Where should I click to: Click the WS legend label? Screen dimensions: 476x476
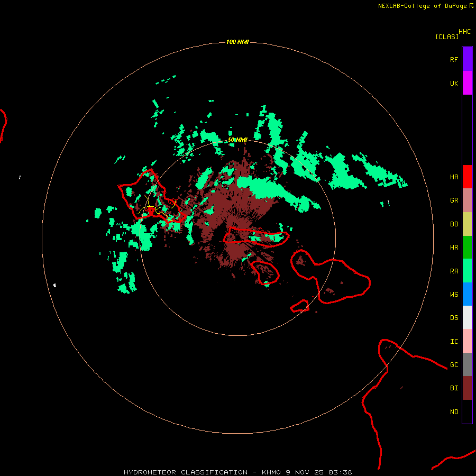[x=454, y=294]
